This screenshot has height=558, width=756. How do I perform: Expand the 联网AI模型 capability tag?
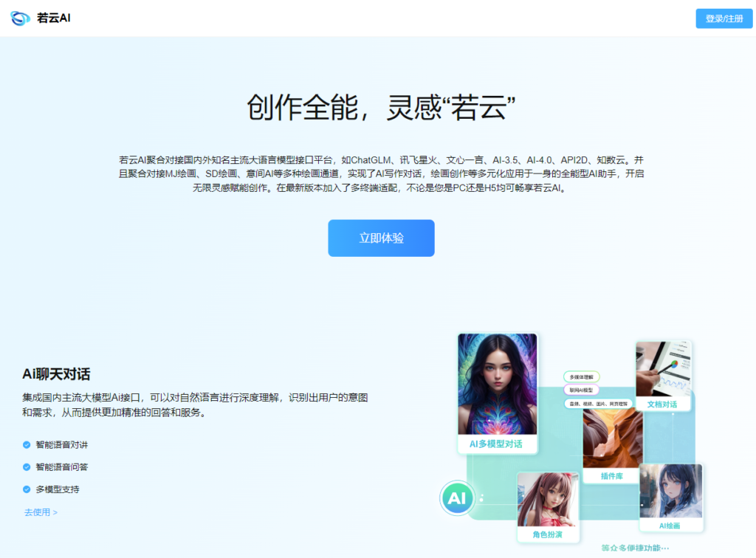click(583, 390)
